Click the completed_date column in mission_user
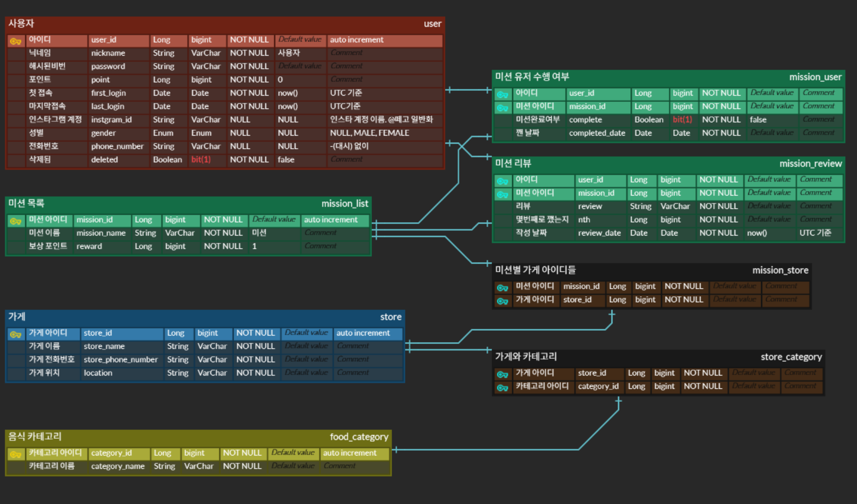The height and width of the screenshot is (504, 857). pos(598,133)
